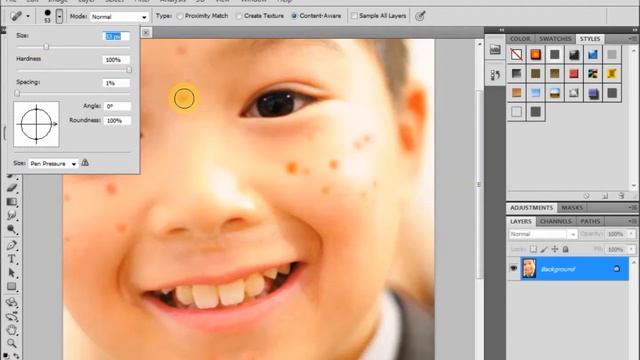Screen dimensions: 640x360
Task: Select the 3D Camera Orbit tool
Action: tap(12, 316)
